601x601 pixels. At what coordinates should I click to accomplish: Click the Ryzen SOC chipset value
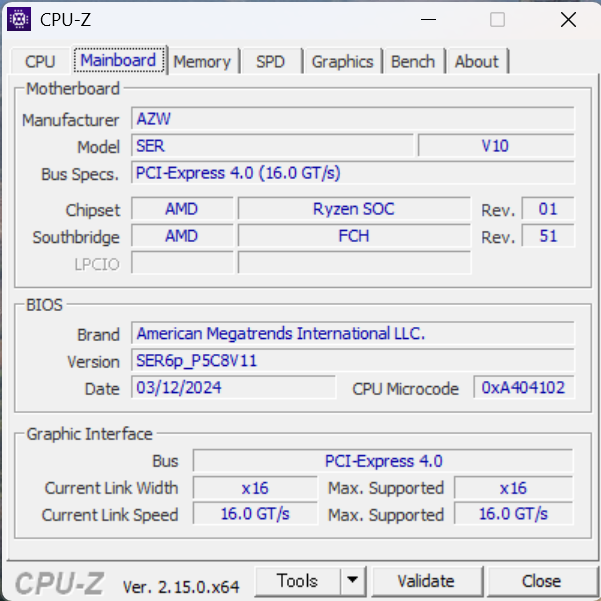[354, 209]
